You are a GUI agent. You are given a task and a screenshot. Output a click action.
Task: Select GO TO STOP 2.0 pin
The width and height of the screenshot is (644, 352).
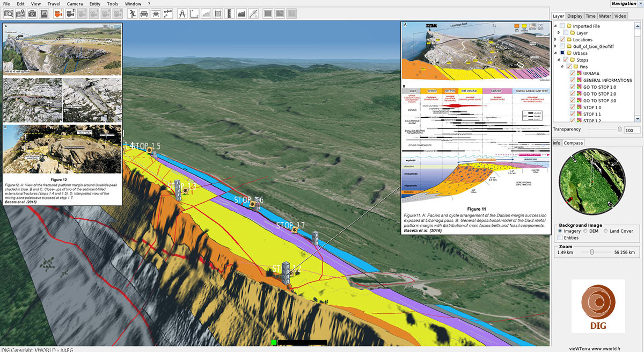coord(599,94)
